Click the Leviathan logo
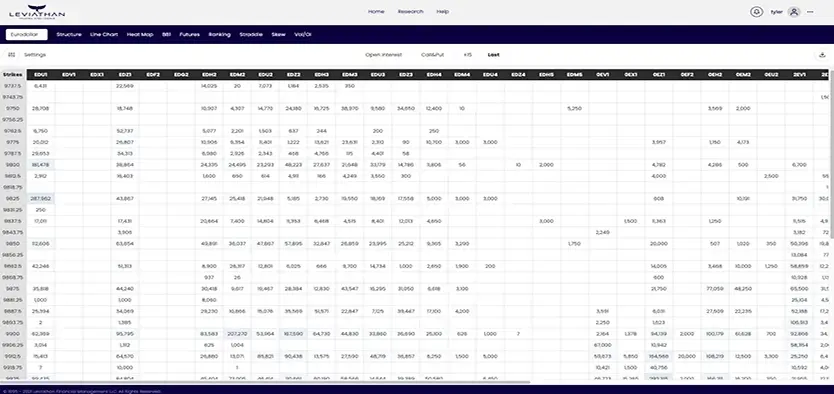The image size is (834, 394). [x=37, y=12]
